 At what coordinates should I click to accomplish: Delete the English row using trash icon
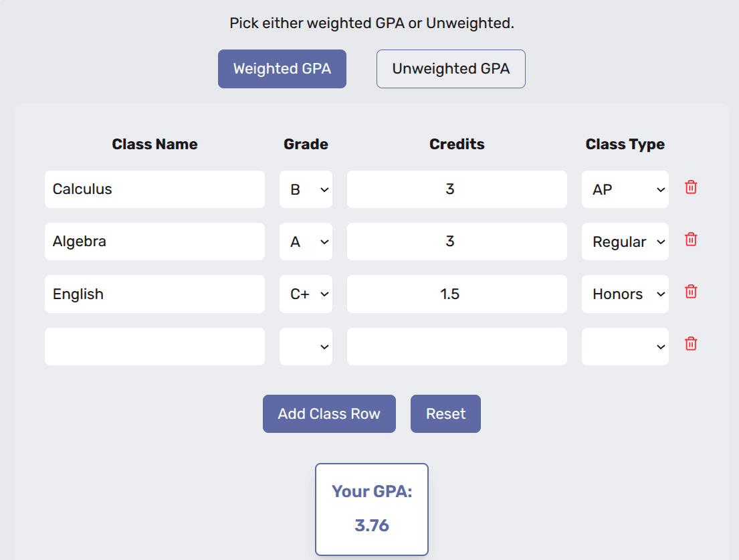(690, 292)
